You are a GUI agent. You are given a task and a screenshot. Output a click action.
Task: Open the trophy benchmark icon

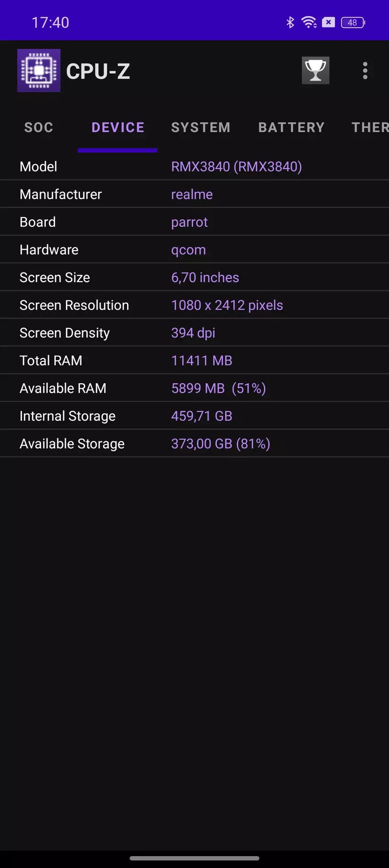point(315,70)
